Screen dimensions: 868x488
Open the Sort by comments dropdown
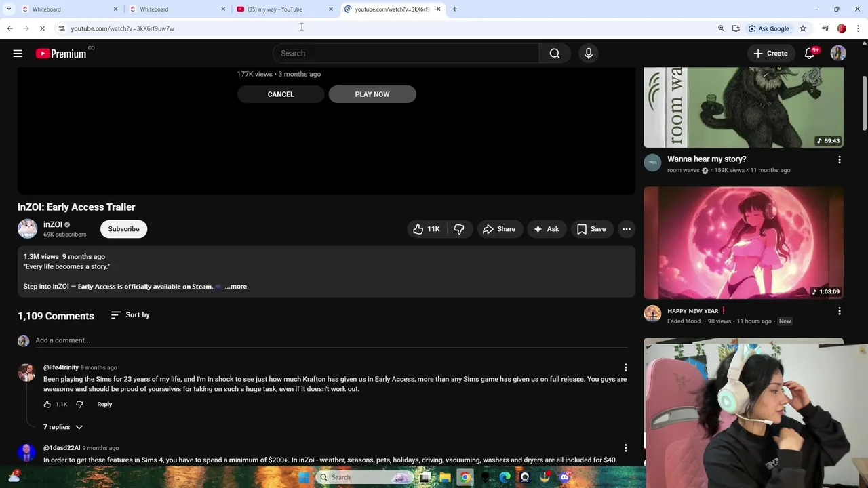tap(130, 315)
